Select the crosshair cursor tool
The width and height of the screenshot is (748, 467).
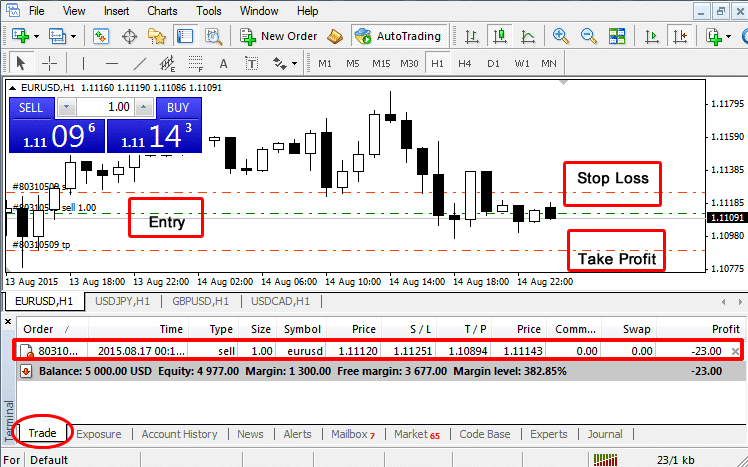49,63
